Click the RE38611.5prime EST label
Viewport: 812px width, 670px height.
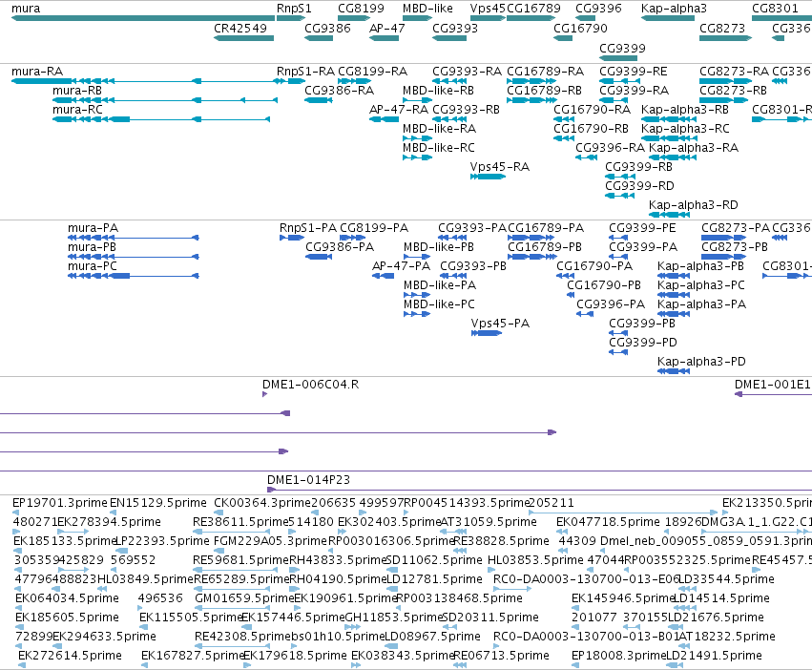239,522
